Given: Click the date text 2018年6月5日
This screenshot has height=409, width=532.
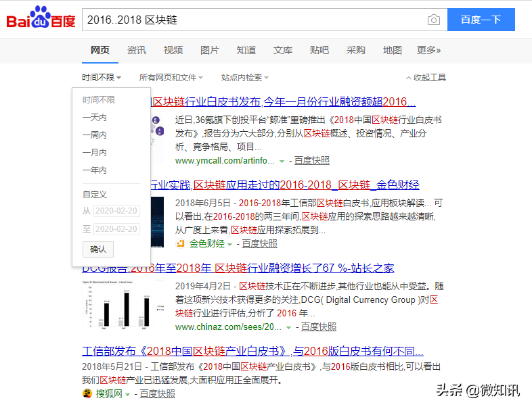Looking at the screenshot, I should pos(203,203).
